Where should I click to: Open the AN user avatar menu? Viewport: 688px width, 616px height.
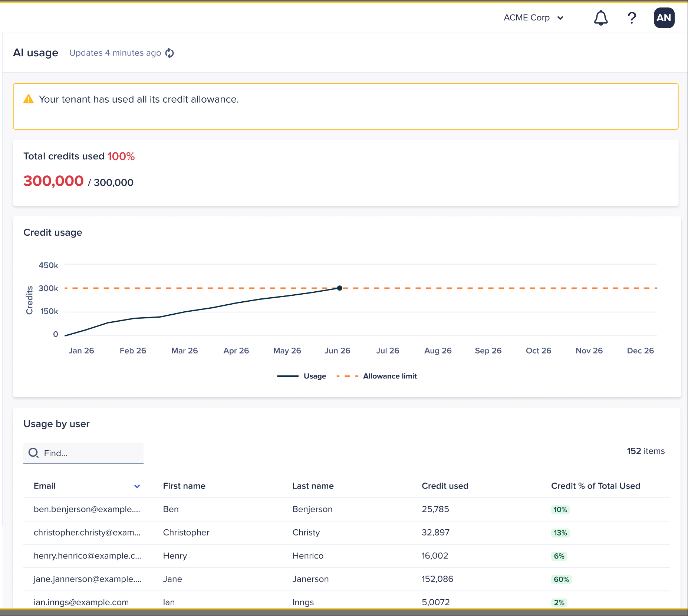[664, 18]
